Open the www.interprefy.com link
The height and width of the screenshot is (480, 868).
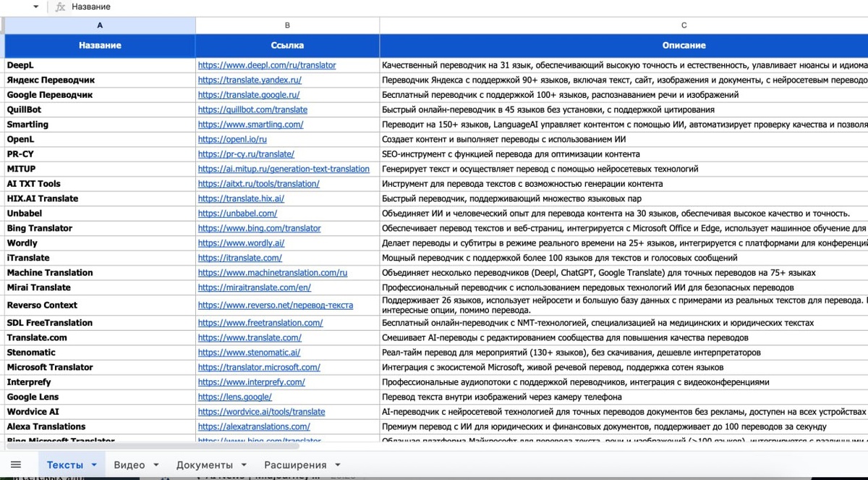point(252,382)
